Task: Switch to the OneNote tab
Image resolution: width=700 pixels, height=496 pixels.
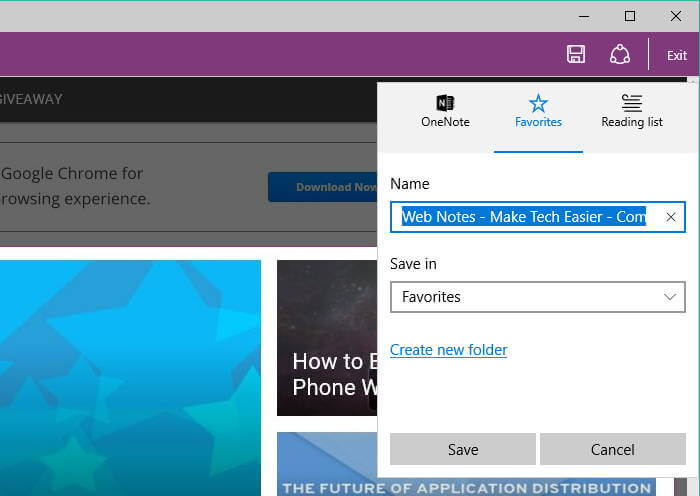Action: [x=445, y=111]
